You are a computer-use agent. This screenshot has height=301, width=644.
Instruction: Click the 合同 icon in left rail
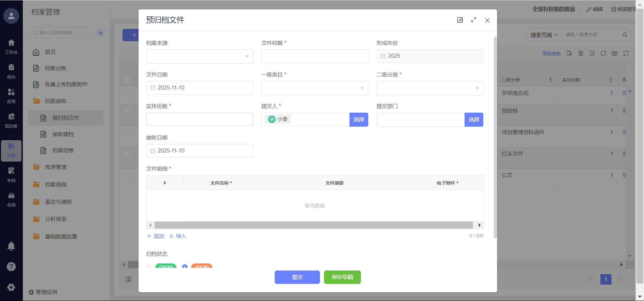[11, 199]
